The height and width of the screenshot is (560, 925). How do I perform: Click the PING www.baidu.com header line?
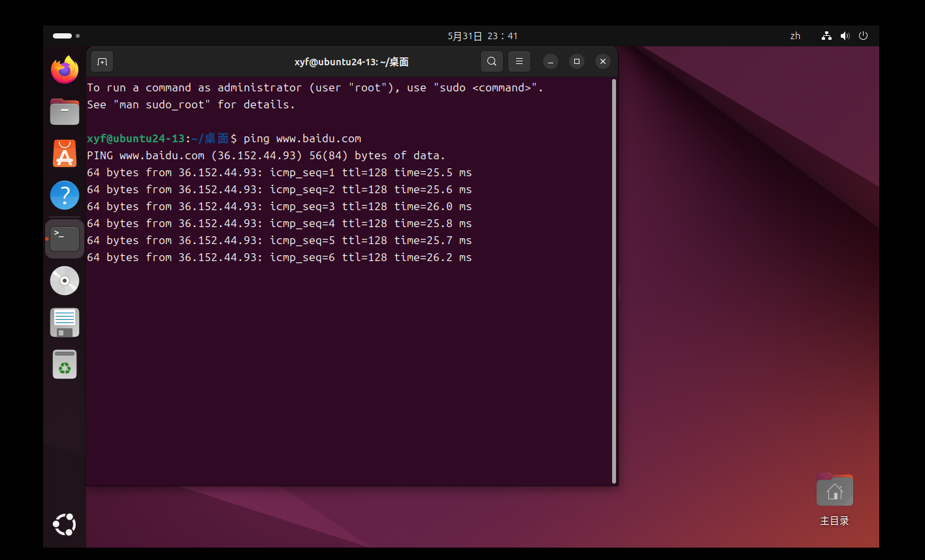[x=266, y=155]
